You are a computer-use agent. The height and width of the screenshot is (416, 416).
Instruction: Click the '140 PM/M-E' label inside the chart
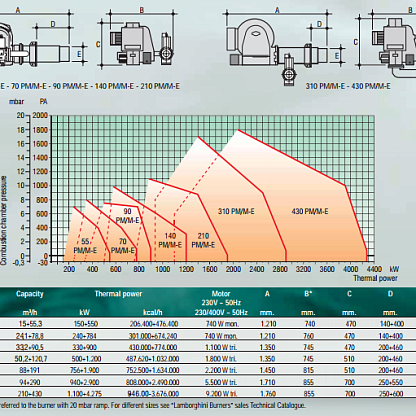coord(170,240)
